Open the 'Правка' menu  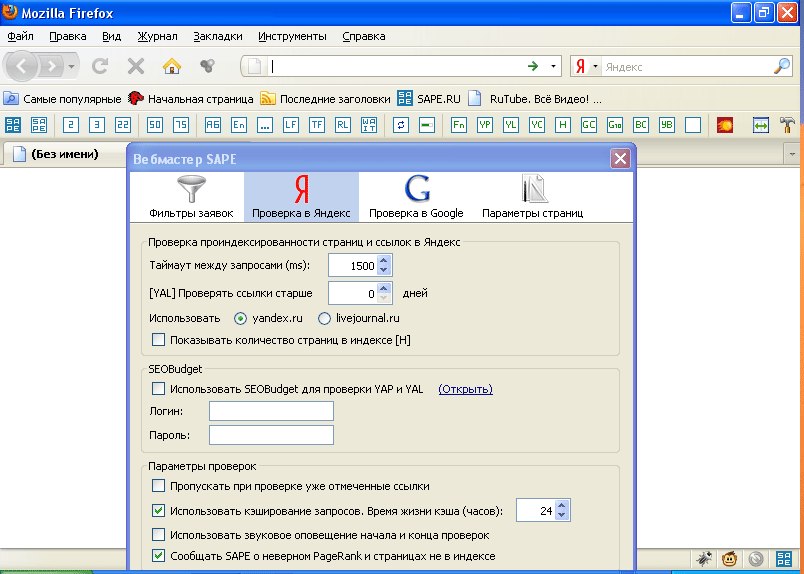(68, 36)
